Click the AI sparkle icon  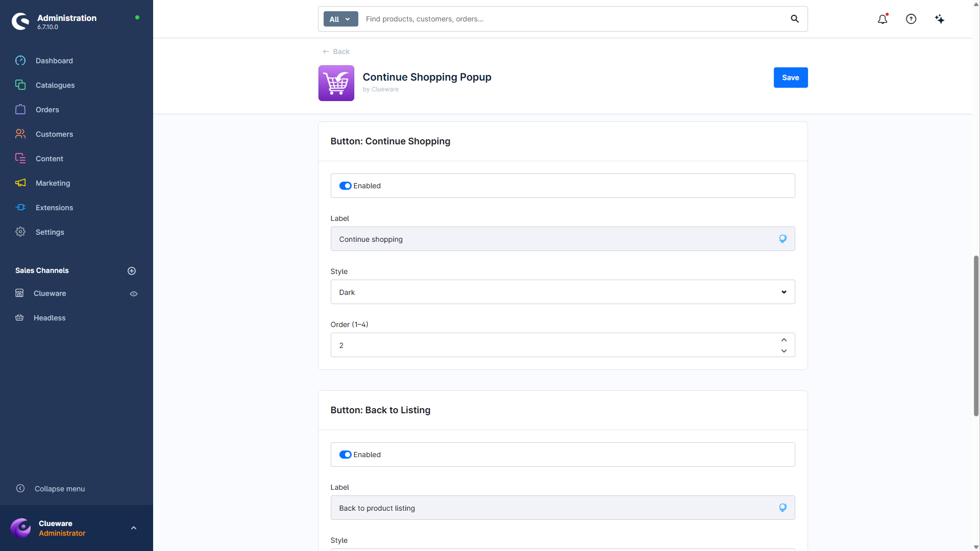click(940, 19)
